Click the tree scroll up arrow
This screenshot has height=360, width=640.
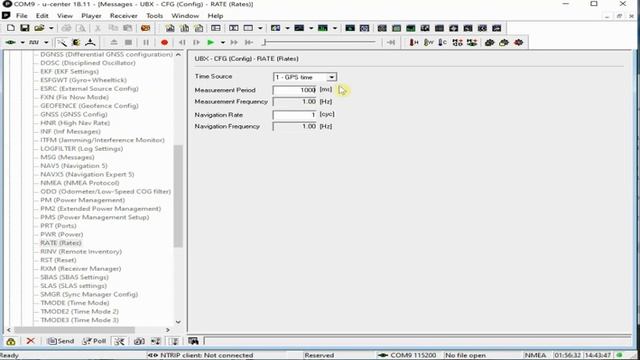click(x=178, y=55)
